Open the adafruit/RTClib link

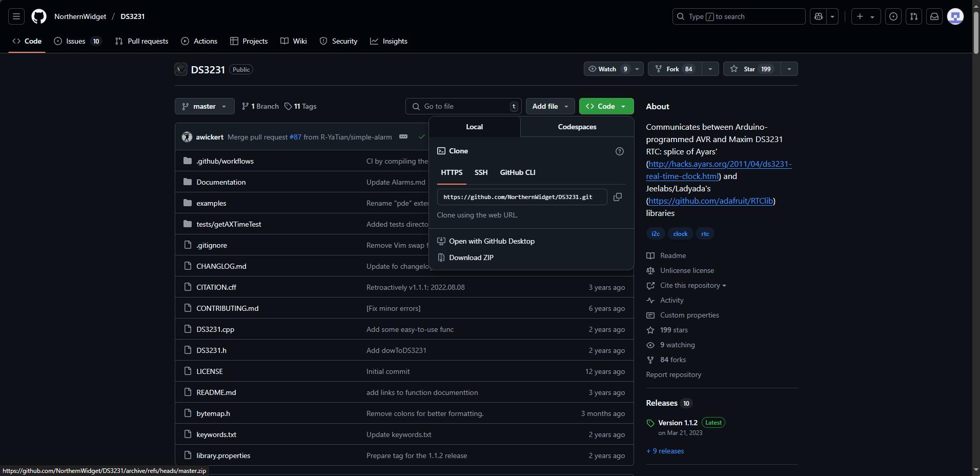click(710, 201)
